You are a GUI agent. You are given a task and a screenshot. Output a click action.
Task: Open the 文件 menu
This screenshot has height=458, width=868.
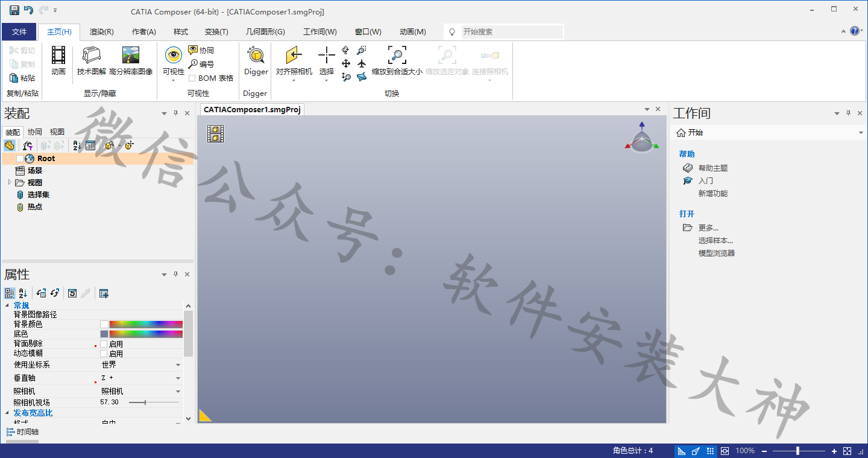coord(19,32)
